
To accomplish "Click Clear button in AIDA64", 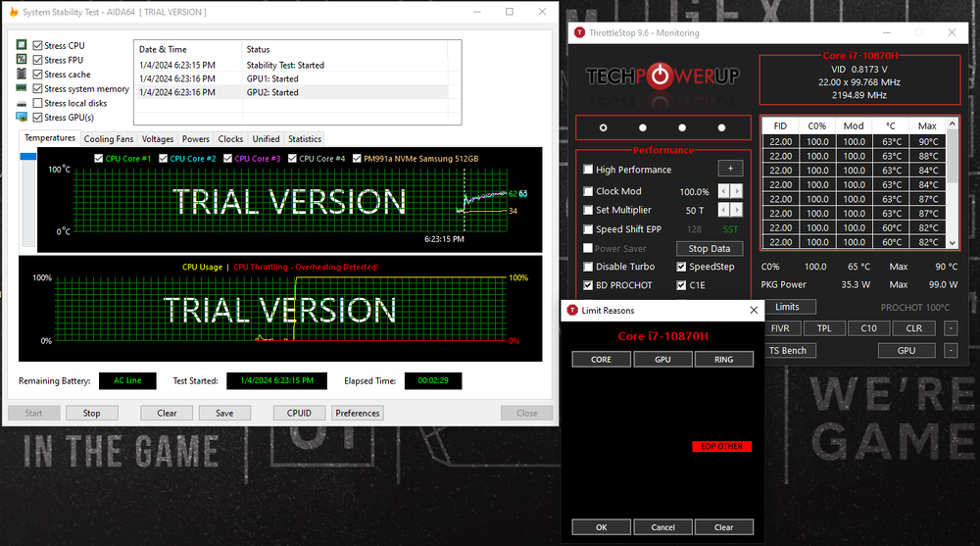I will pos(167,413).
